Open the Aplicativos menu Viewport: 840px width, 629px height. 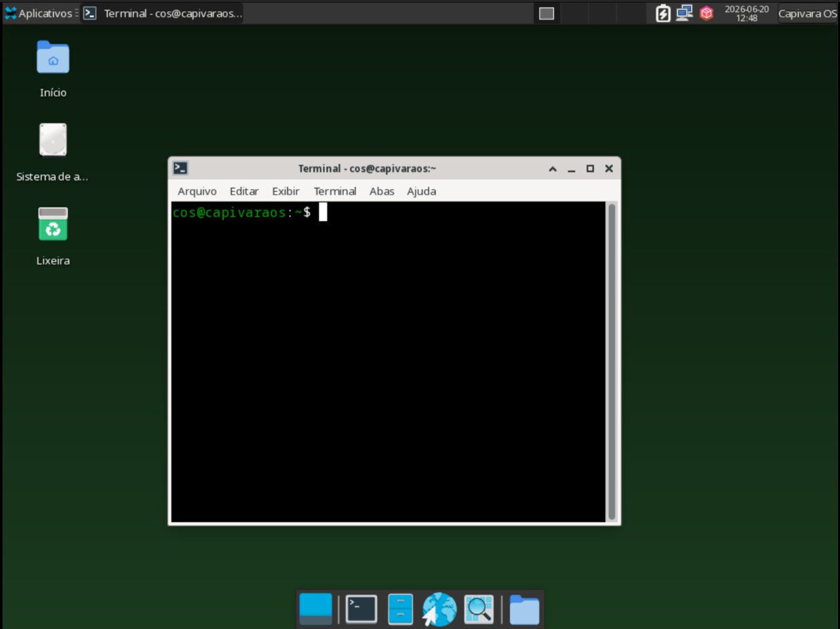(40, 13)
